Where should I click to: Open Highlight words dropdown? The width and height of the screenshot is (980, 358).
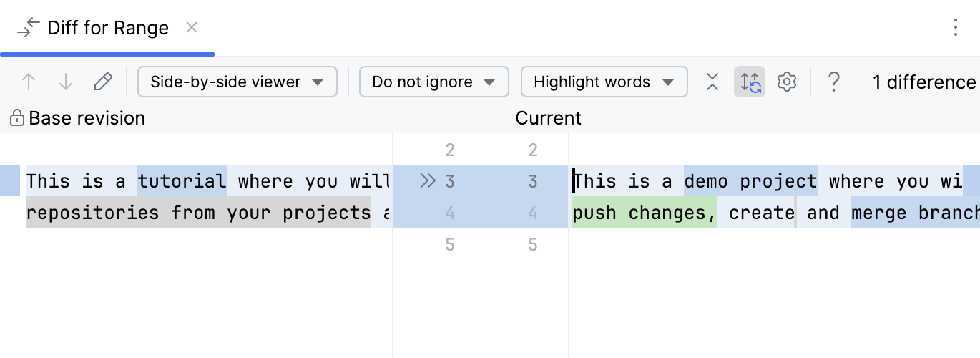coord(604,82)
